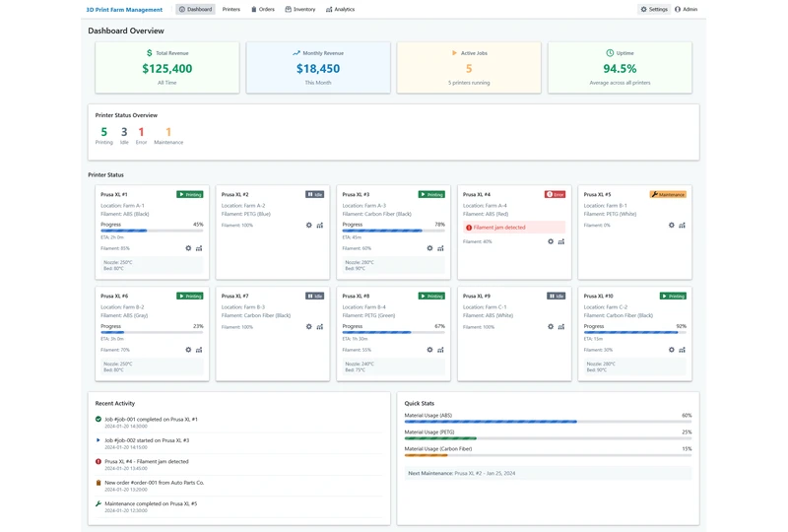The image size is (788, 532).
Task: Click the clock icon next to Uptime
Action: coord(610,53)
